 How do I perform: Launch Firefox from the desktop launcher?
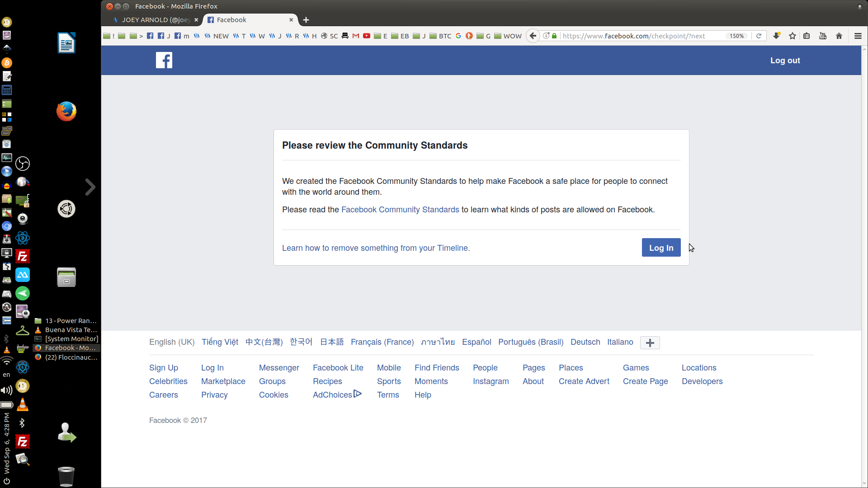[66, 111]
